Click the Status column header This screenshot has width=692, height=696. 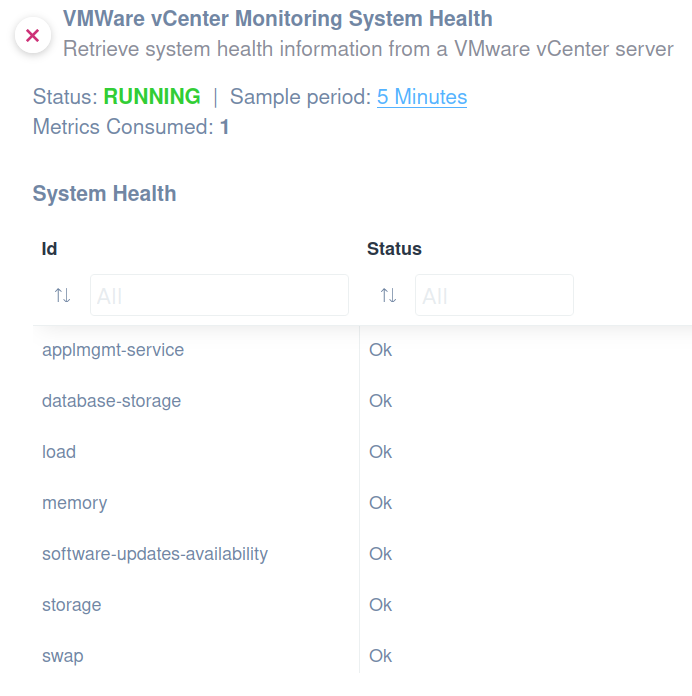(x=394, y=249)
